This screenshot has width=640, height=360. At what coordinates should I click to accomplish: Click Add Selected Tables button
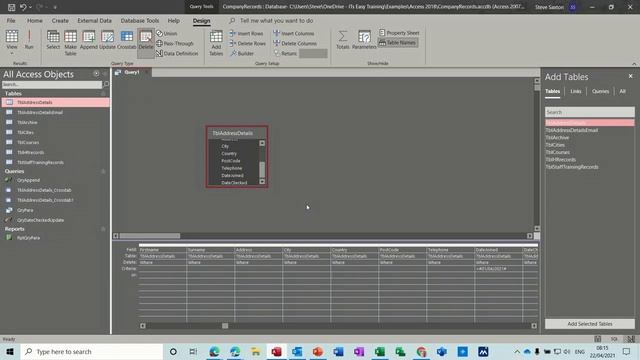tap(590, 324)
